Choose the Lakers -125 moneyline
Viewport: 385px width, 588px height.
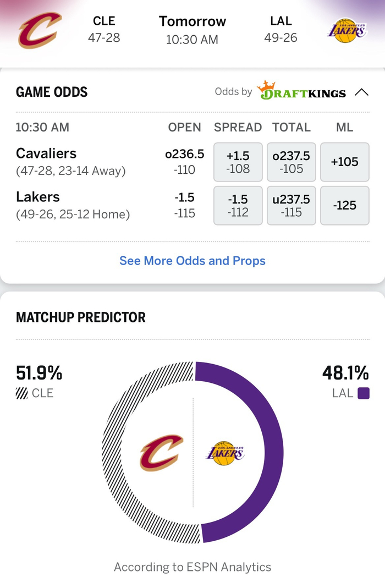(x=345, y=205)
